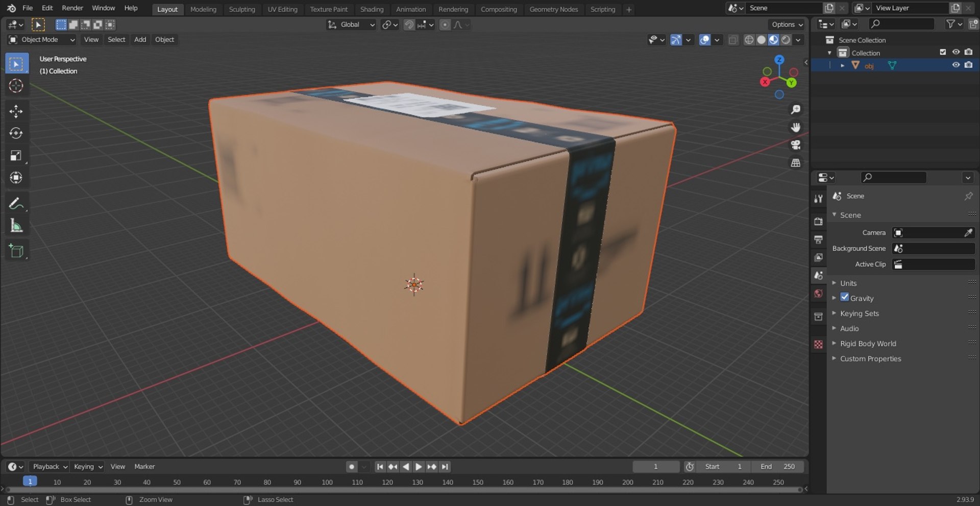Select wireframe viewport shading
980x506 pixels.
(x=749, y=40)
